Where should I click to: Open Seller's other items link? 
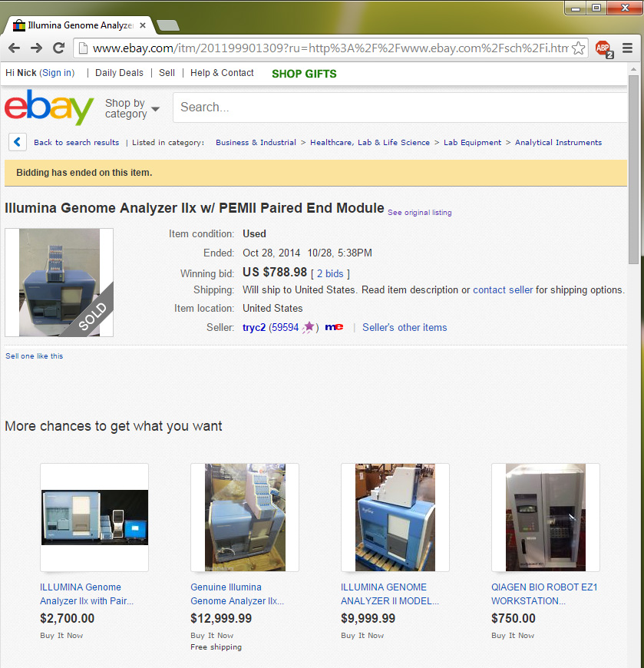pos(405,327)
